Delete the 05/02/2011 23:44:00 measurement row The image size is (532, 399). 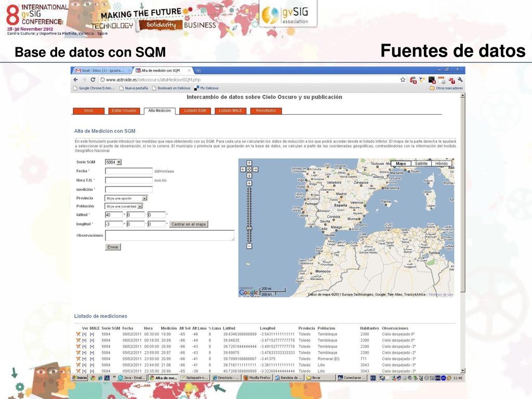coord(78,365)
